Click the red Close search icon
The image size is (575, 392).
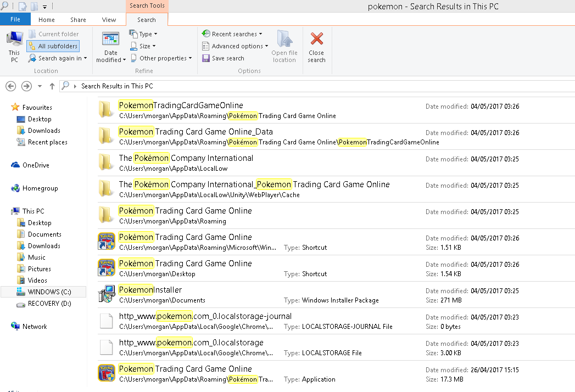[316, 38]
